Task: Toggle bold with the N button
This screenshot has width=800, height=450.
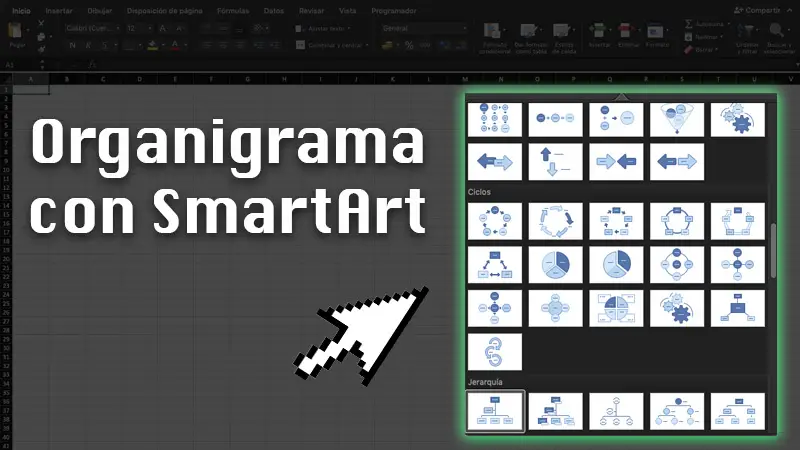Action: pos(72,45)
